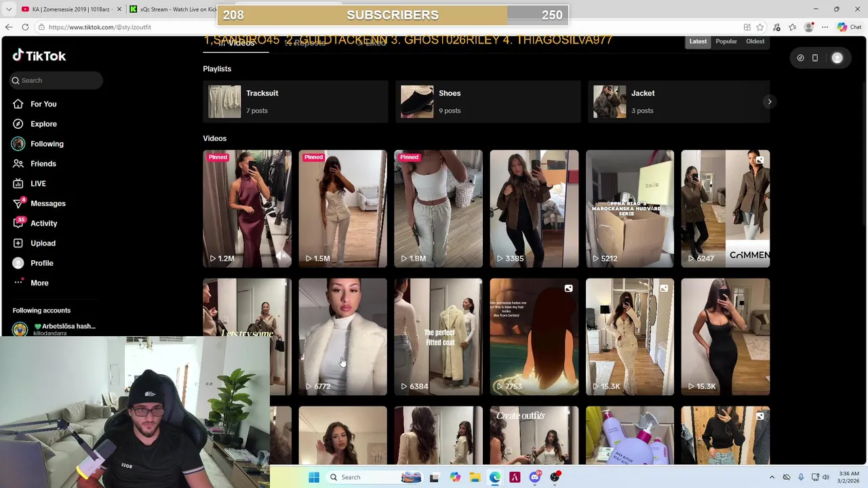Open the Upload page

point(43,243)
